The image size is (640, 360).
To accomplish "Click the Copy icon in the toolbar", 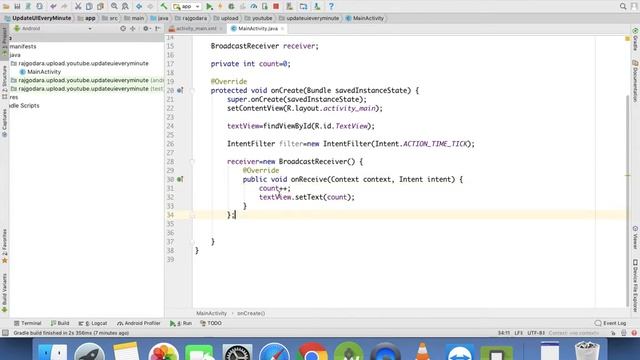I will 89,6.
